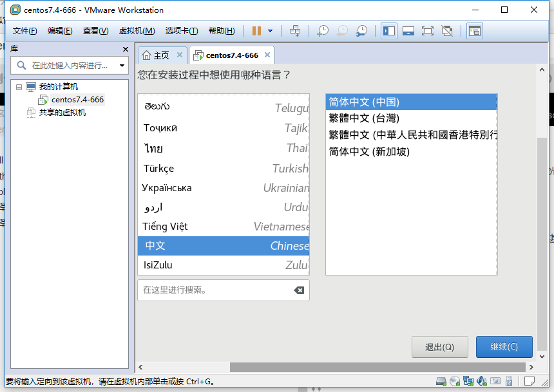
Task: Click the send Ctrl+Alt+Del icon
Action: pos(295,31)
